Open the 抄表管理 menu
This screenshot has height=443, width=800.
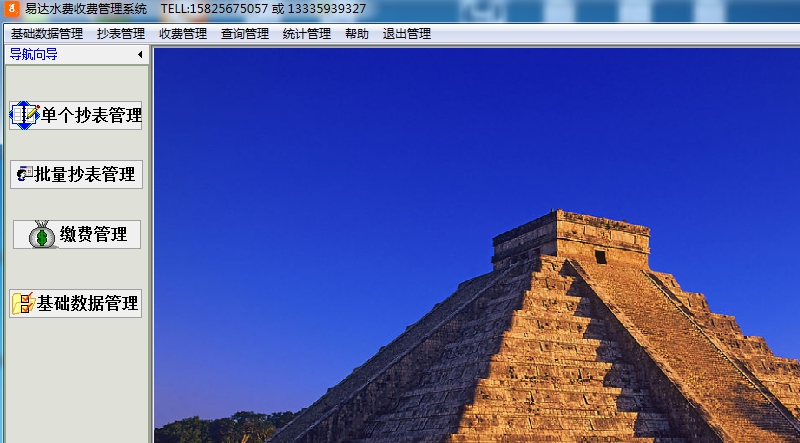(x=121, y=34)
